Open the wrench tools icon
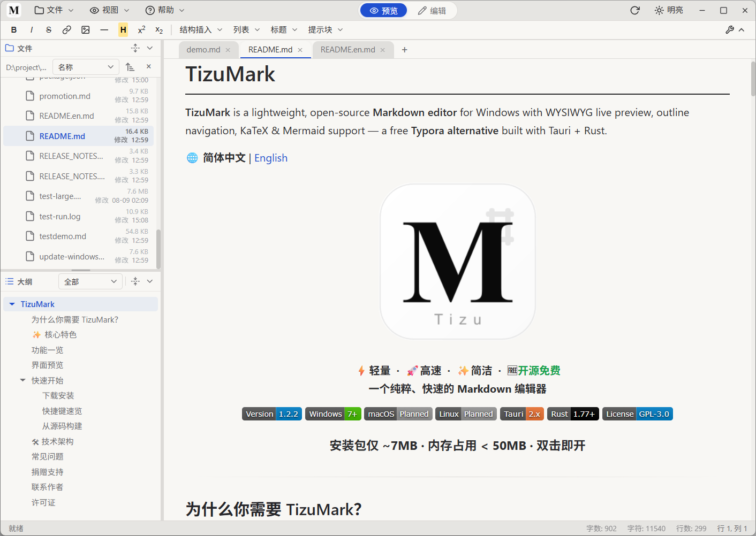The image size is (756, 536). 730,30
